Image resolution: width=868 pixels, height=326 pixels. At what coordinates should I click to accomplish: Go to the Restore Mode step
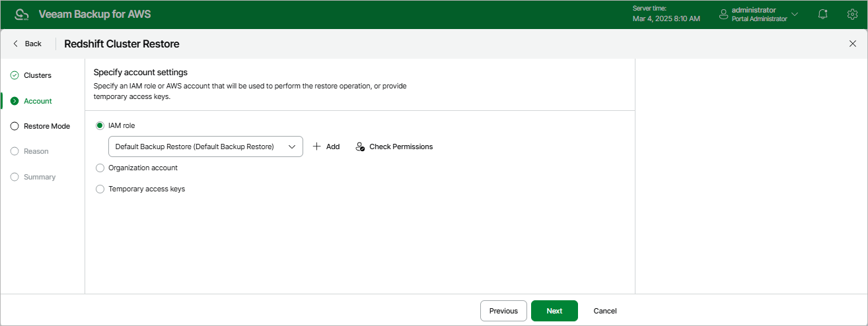46,126
